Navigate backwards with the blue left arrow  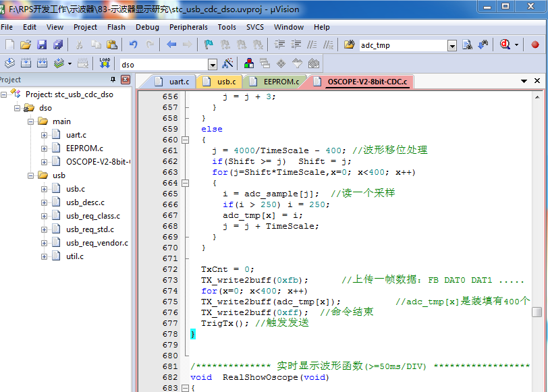(171, 45)
